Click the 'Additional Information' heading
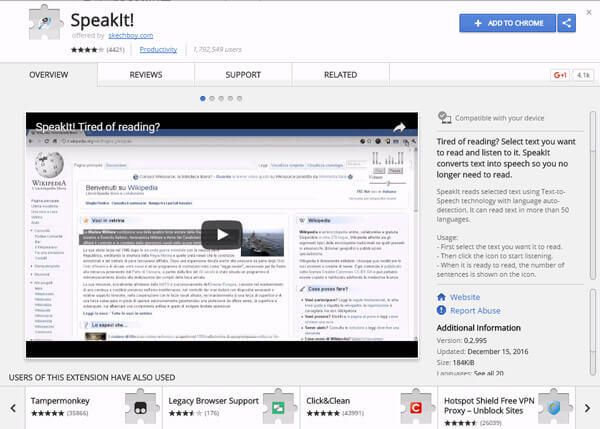 click(479, 328)
